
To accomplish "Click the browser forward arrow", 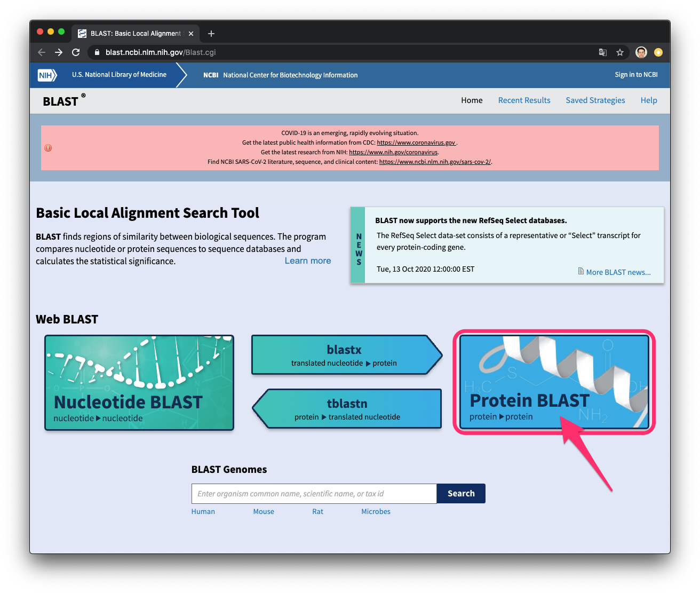I will pyautogui.click(x=59, y=52).
